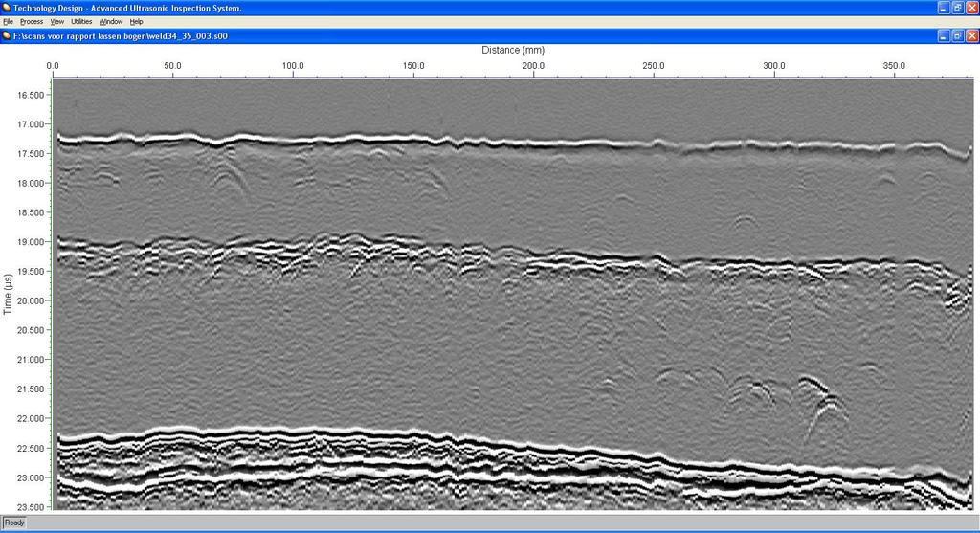
Task: Click the scan document icon beside weld34_35_003.s00 title
Action: (7, 35)
